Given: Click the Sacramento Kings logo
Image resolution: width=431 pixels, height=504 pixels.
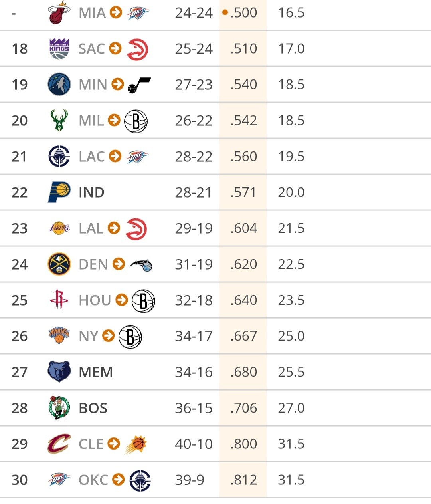Looking at the screenshot, I should (59, 49).
